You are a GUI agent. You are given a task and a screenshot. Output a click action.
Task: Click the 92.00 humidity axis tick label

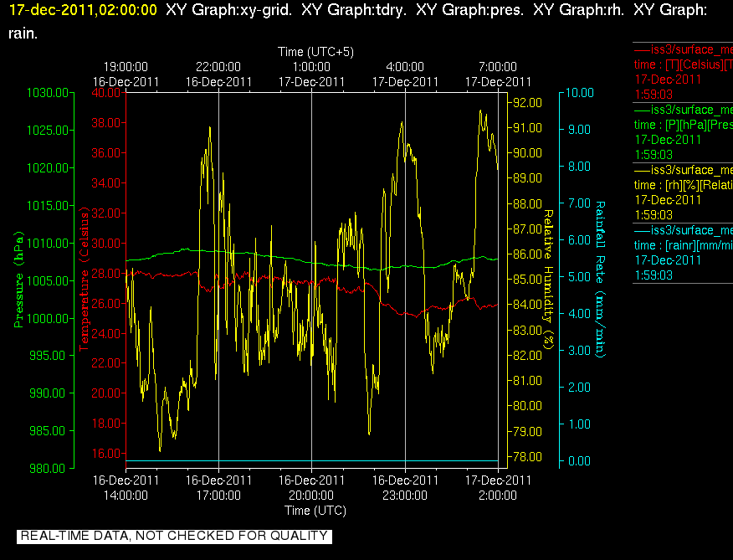[527, 102]
